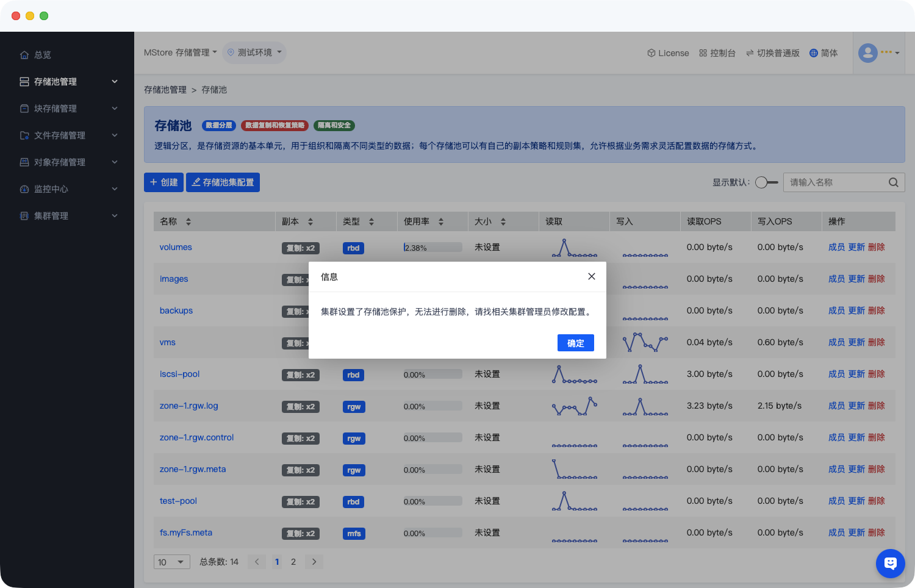Open the License page

(x=668, y=53)
